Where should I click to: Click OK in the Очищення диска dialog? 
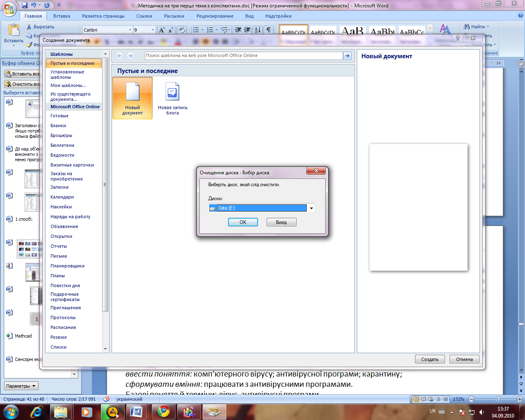click(x=243, y=222)
